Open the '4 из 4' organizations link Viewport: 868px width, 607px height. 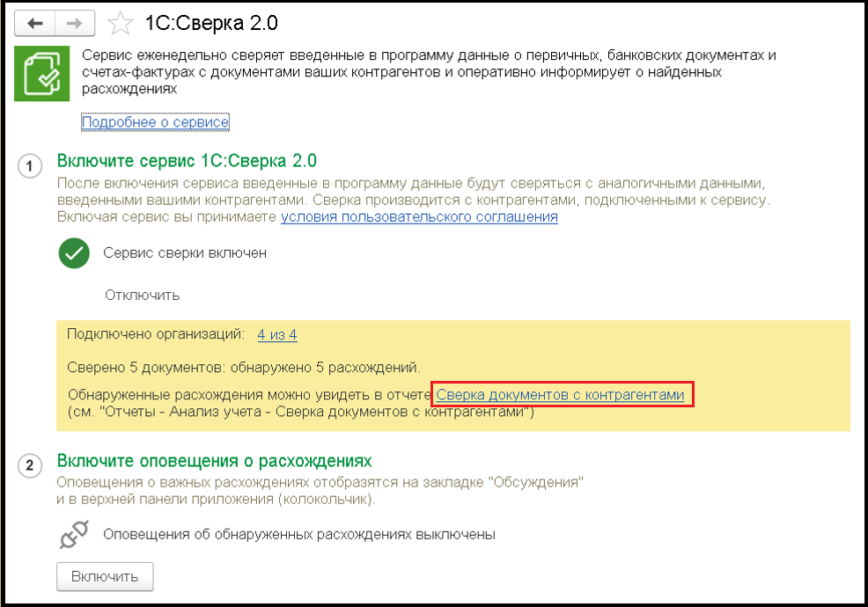277,335
